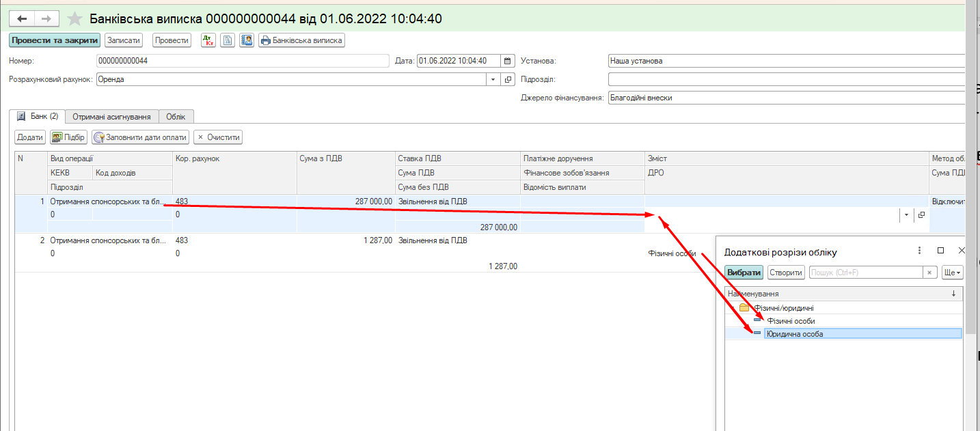This screenshot has height=431, width=980.
Task: Click the contact book person icon
Action: tap(247, 40)
